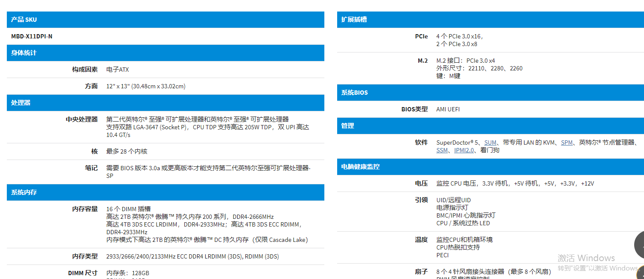644x279 pixels.
Task: Click the 内存容量 row label
Action: 85,209
